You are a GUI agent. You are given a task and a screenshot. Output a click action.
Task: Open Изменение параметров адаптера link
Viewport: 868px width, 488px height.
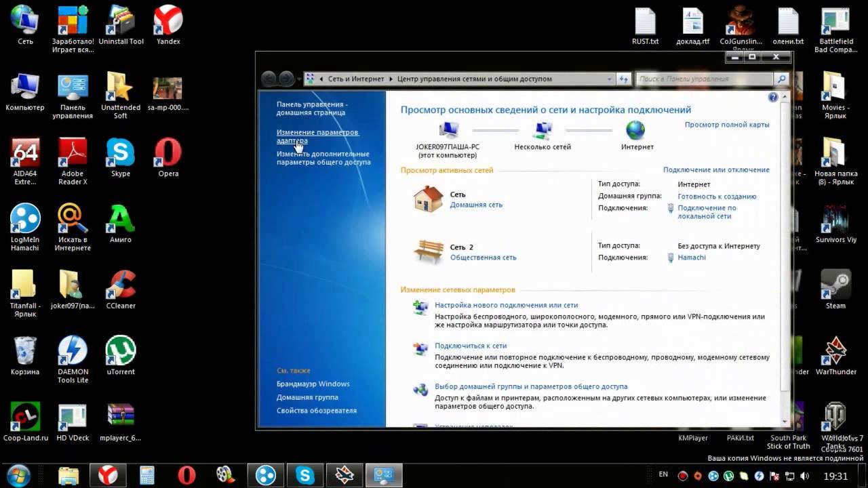pyautogui.click(x=317, y=136)
